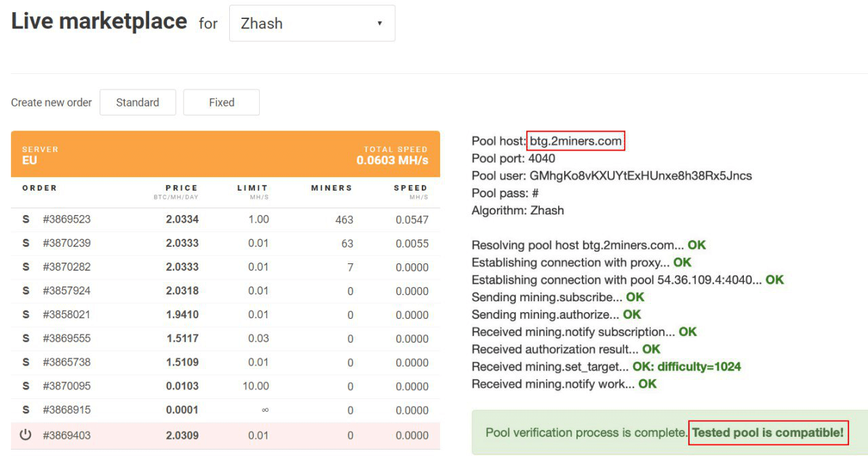
Task: Click the S icon for order #3858021
Action: 26,315
